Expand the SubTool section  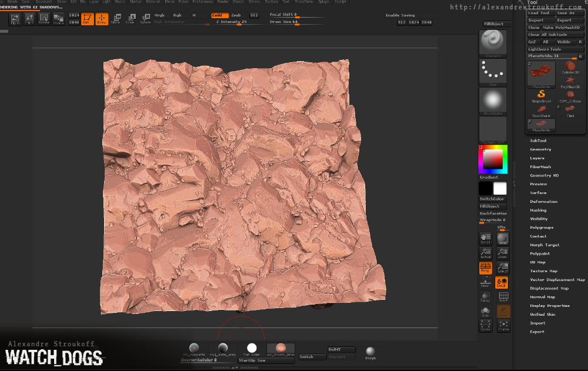(538, 141)
